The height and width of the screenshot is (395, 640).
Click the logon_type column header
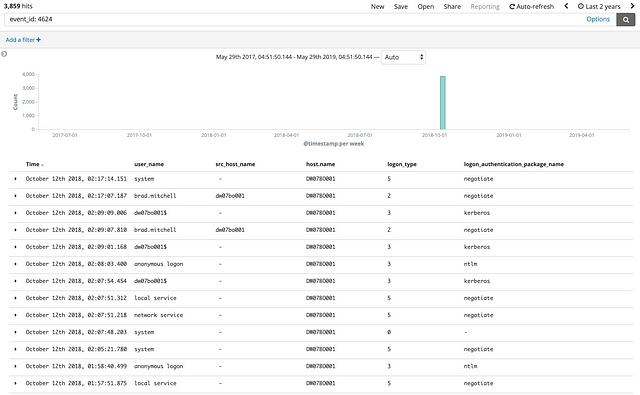402,164
